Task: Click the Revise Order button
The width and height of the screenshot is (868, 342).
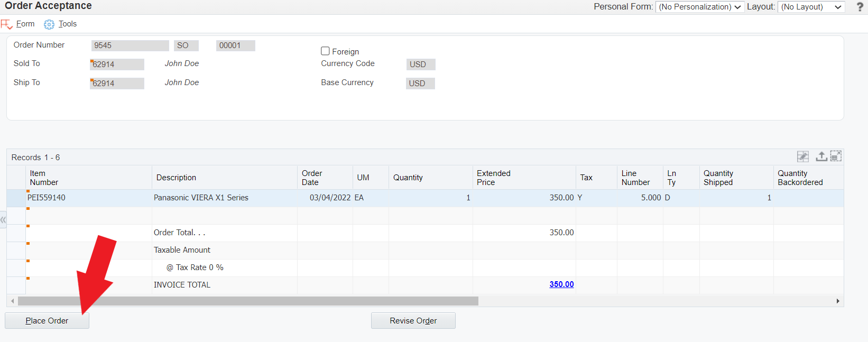Action: (x=413, y=321)
